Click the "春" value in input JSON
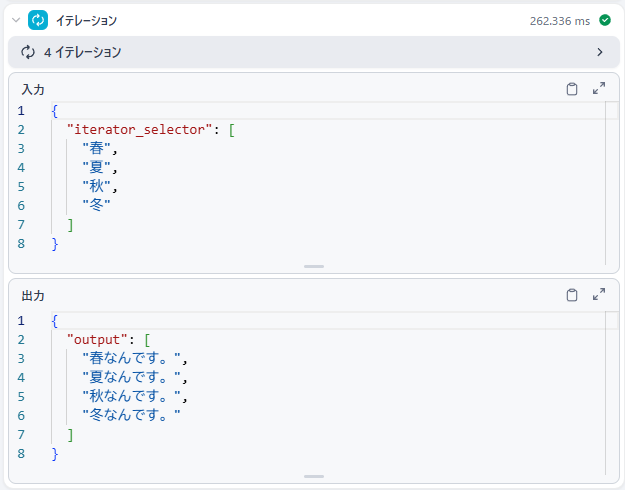 point(96,148)
